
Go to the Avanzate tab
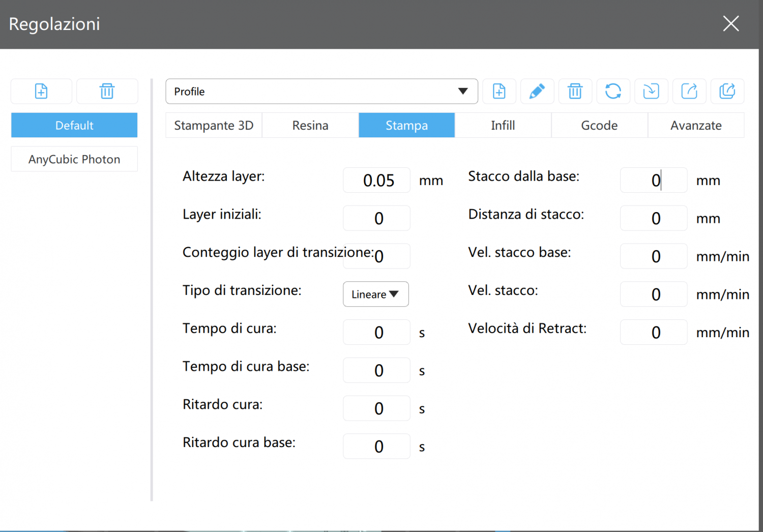(x=696, y=126)
